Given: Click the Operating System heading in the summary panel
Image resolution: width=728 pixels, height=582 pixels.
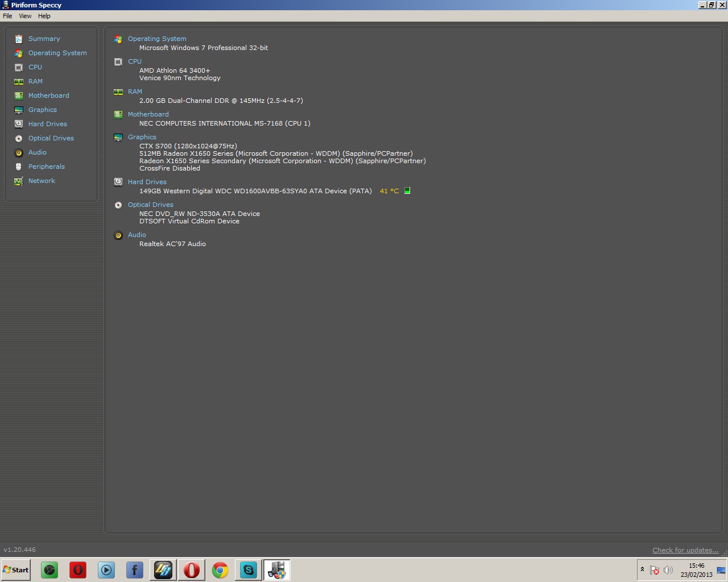Looking at the screenshot, I should tap(157, 39).
